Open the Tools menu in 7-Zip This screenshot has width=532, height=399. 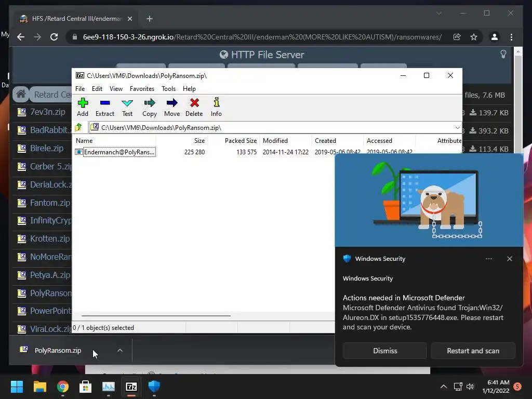point(169,88)
